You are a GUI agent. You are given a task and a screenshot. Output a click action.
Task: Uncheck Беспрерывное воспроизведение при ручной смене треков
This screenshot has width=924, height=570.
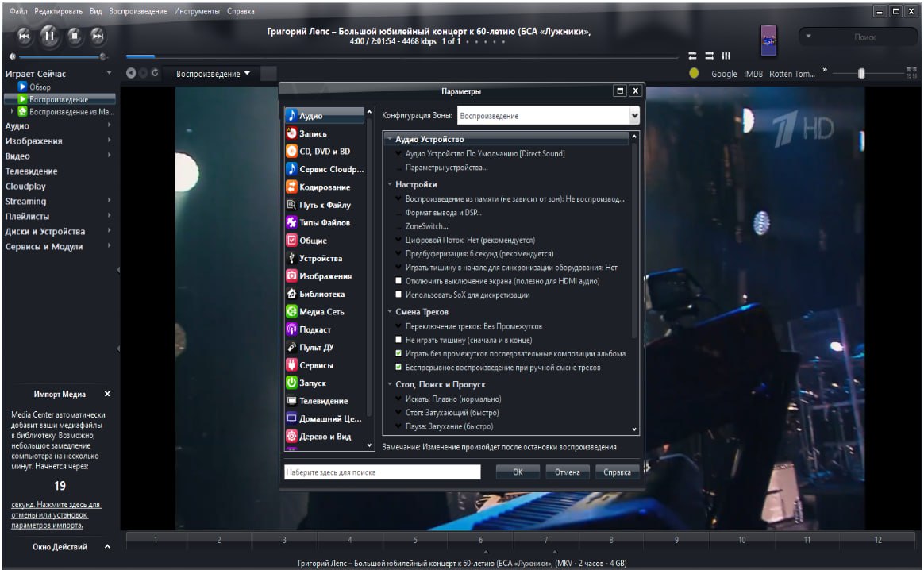pyautogui.click(x=399, y=368)
